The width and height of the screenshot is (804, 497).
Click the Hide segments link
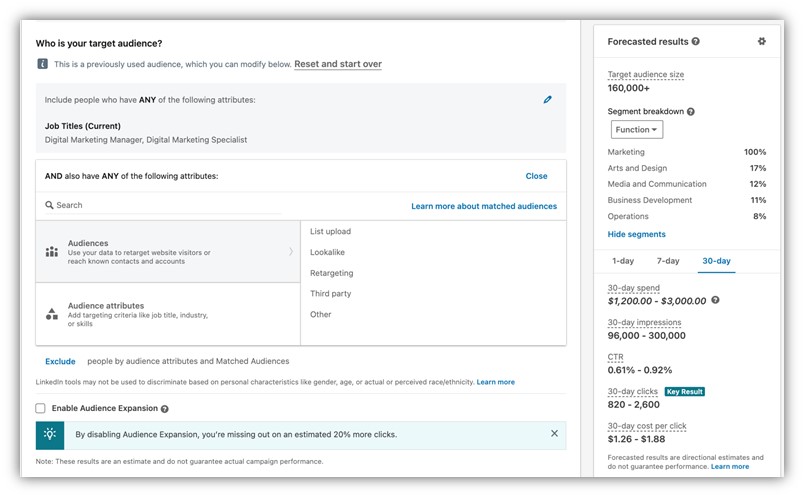tap(636, 234)
